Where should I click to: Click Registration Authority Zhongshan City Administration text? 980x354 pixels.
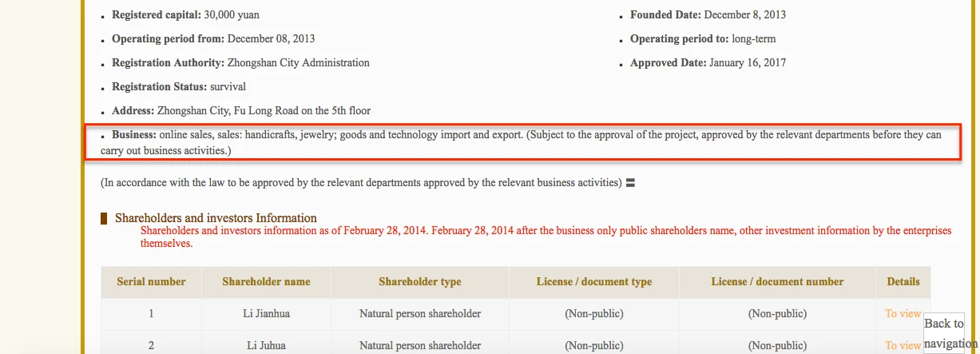click(240, 63)
